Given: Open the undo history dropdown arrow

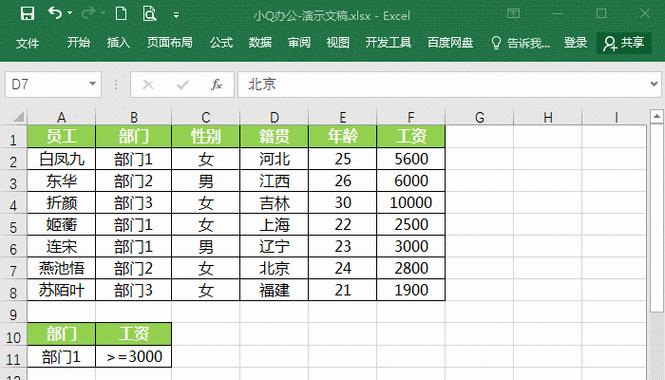Looking at the screenshot, I should [70, 13].
